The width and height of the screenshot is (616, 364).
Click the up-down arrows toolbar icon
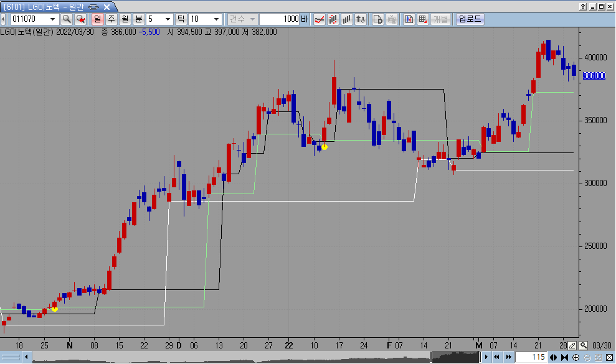pos(360,19)
